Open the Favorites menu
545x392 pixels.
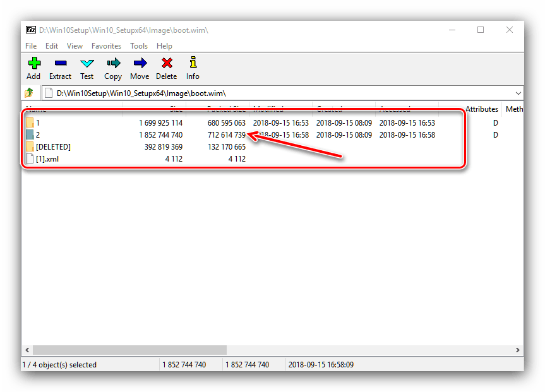tap(106, 46)
